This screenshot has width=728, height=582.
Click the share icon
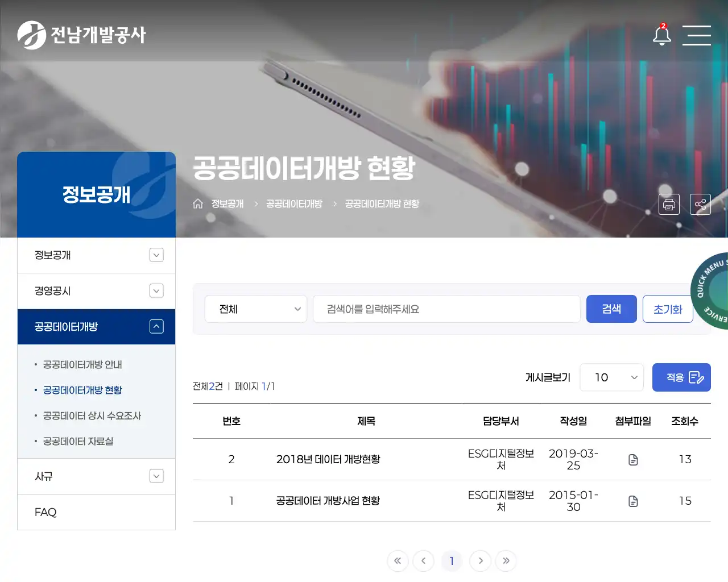pyautogui.click(x=700, y=204)
